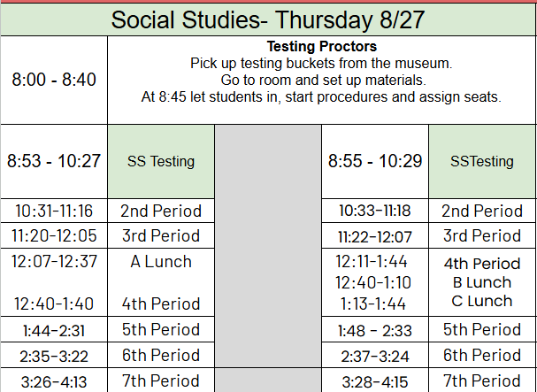Click the 3:28-4:15 time cell
Screen dimensions: 537x392
(x=375, y=380)
